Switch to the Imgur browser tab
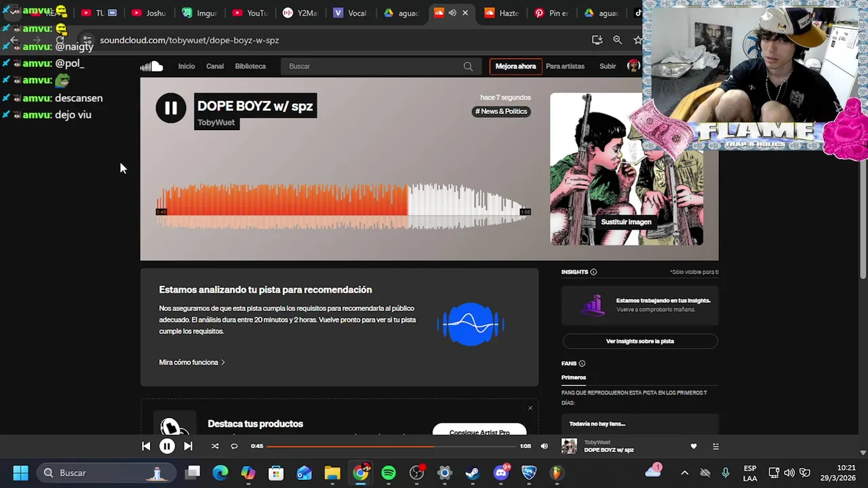The height and width of the screenshot is (488, 868). pyautogui.click(x=199, y=13)
